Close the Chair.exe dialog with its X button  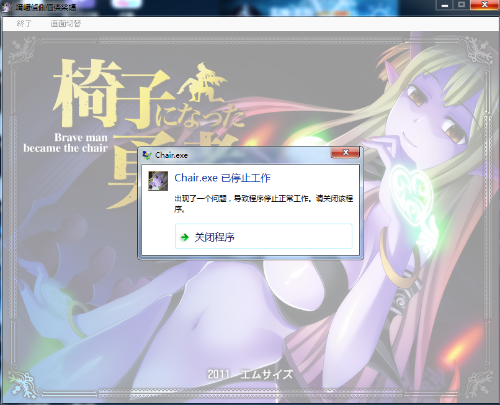(345, 153)
